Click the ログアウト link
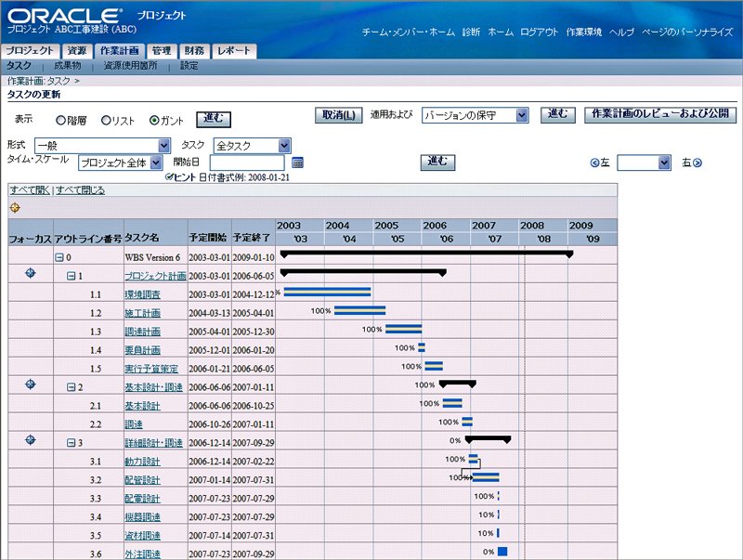 [x=540, y=33]
